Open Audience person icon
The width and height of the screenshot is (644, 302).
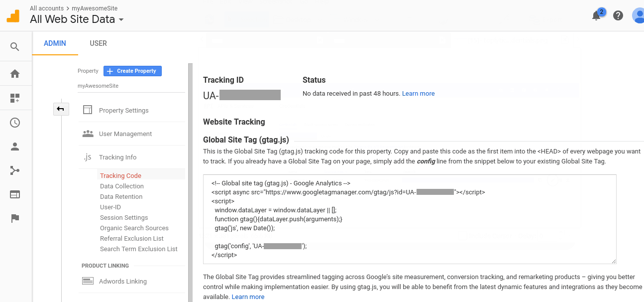[x=15, y=147]
